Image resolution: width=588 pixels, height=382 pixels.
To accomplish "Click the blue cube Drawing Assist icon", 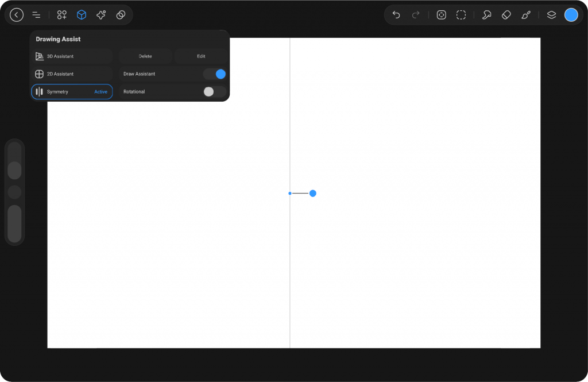I will [x=82, y=15].
